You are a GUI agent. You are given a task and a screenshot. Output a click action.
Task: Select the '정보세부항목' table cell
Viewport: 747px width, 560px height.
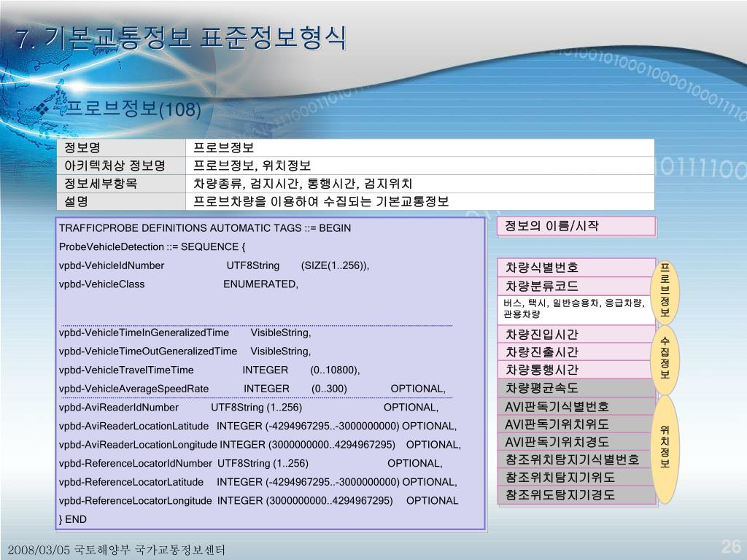click(x=122, y=183)
